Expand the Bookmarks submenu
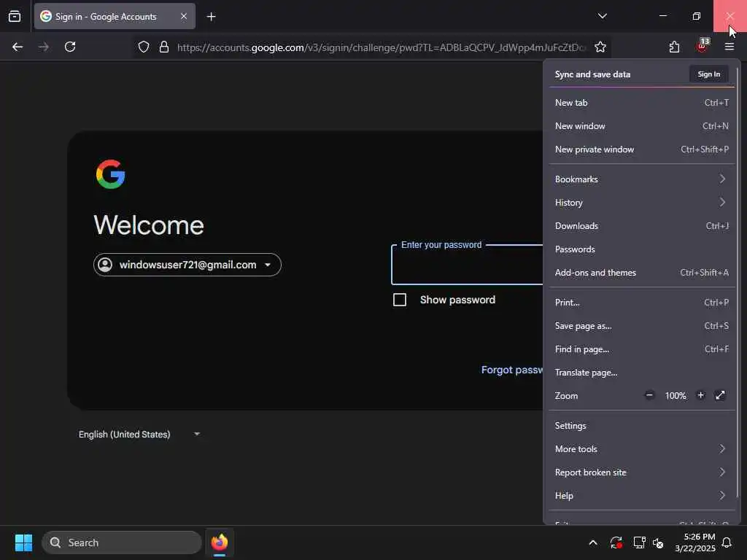This screenshot has height=560, width=747. point(642,179)
